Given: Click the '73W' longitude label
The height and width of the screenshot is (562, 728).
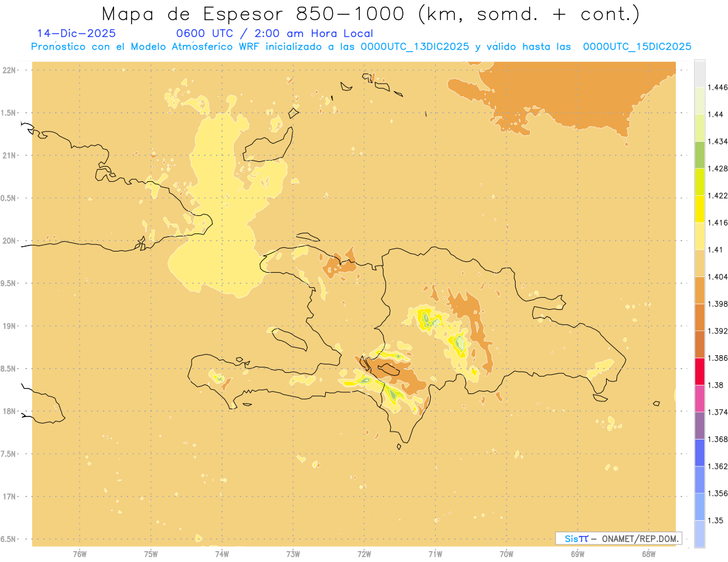Looking at the screenshot, I should (293, 554).
